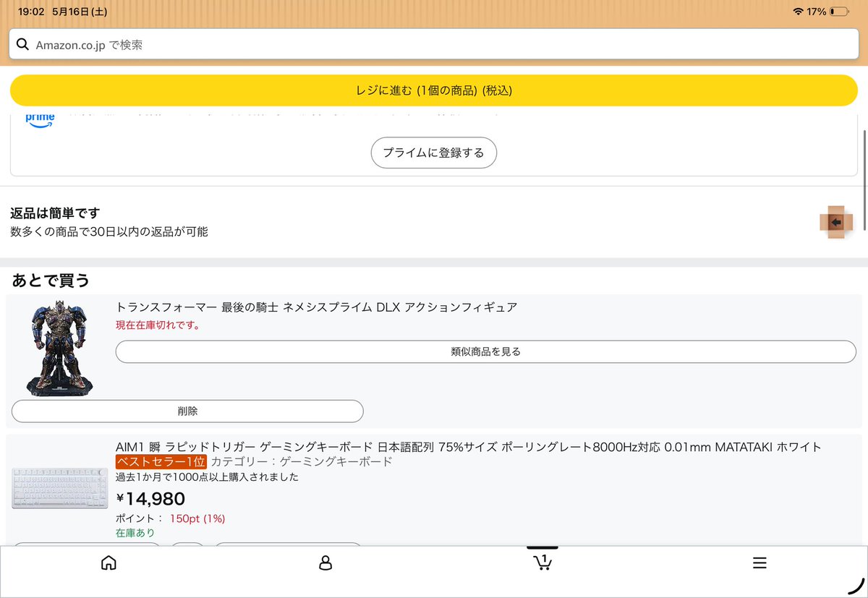Open the Nemesis Prime figure thumbnail

coord(61,349)
